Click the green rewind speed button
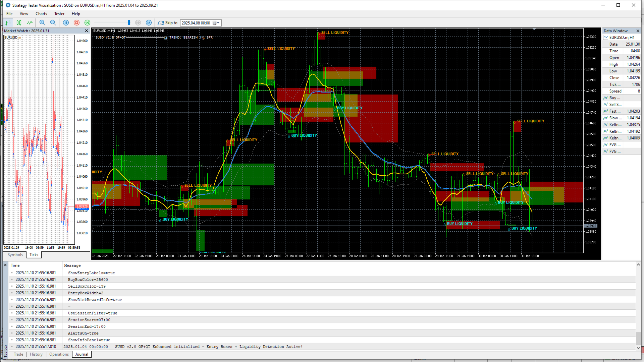Viewport: 644px width, 362px height. point(88,23)
